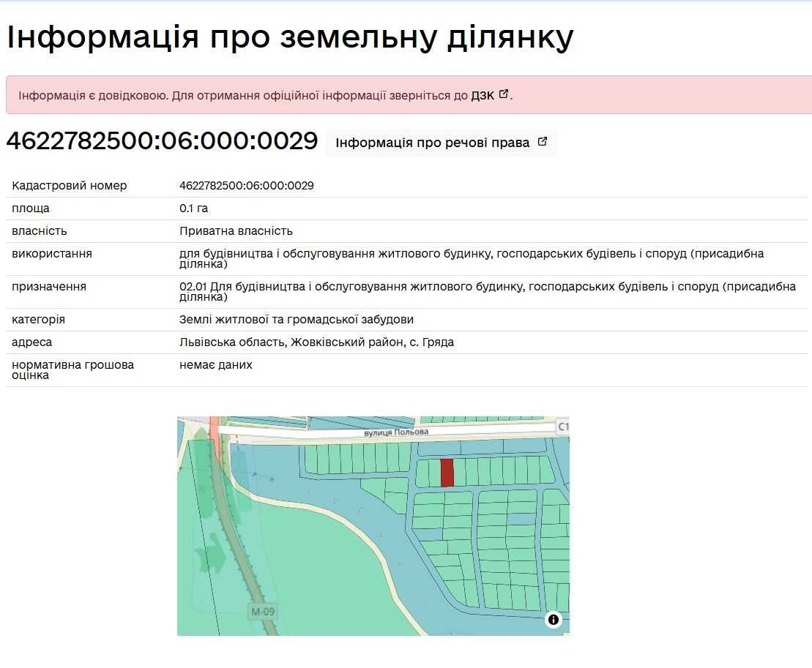Image resolution: width=812 pixels, height=668 pixels.
Task: Click the призначення 02.01 purpose text
Action: pos(488,292)
